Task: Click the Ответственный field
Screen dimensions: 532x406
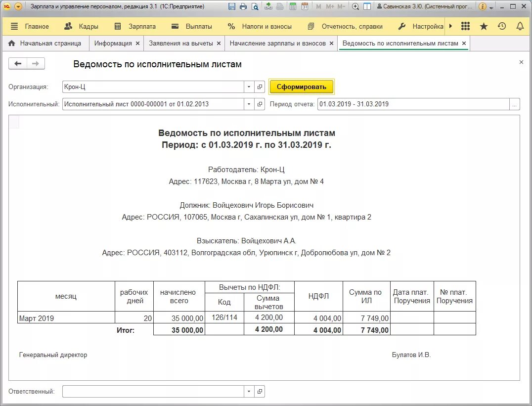Action: coord(153,391)
